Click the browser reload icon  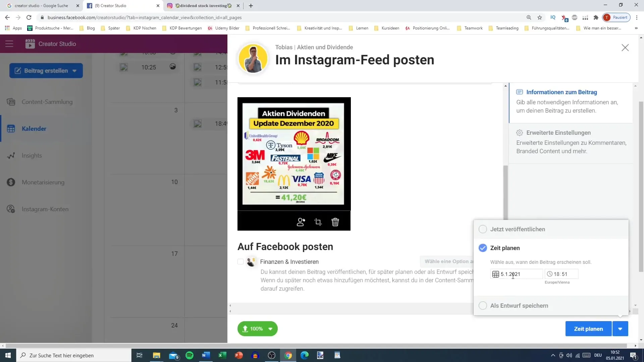[29, 17]
